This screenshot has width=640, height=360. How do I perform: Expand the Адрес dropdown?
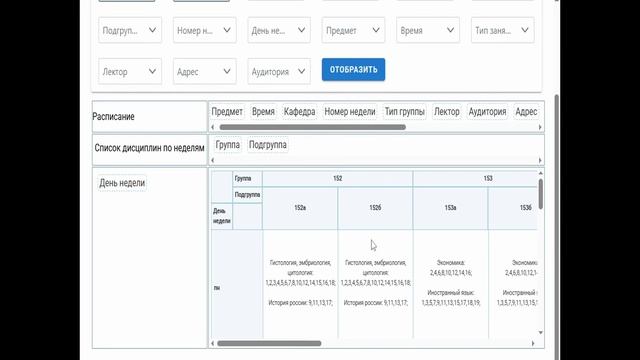[204, 71]
